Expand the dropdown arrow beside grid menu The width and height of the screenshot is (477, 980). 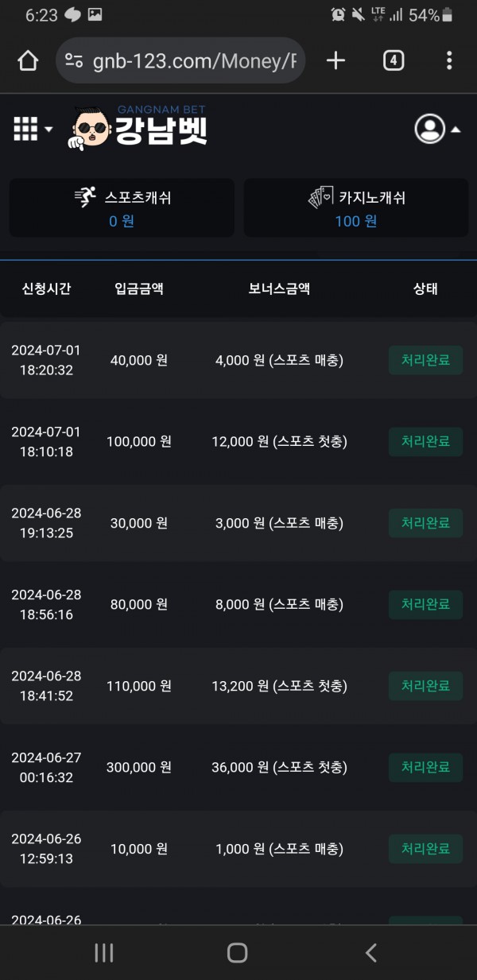pyautogui.click(x=48, y=130)
